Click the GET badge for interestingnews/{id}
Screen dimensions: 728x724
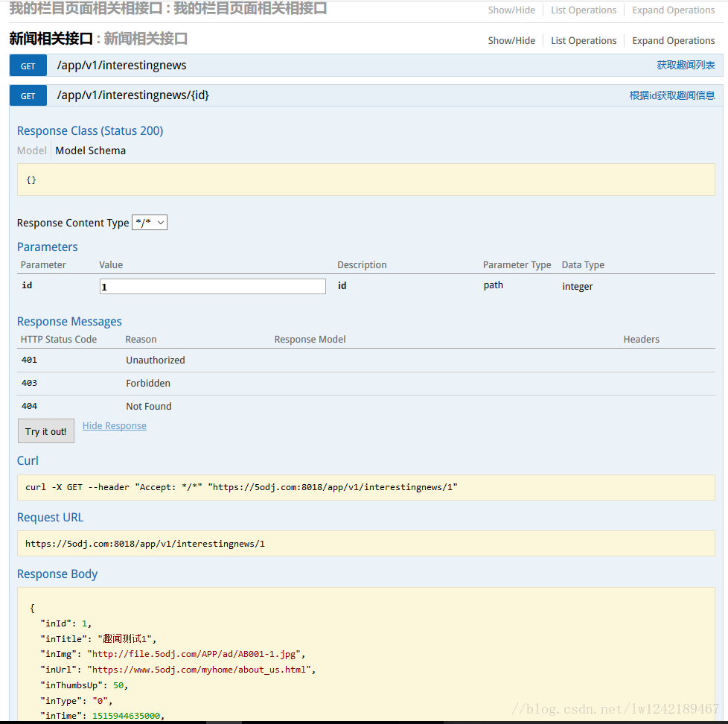(x=28, y=96)
